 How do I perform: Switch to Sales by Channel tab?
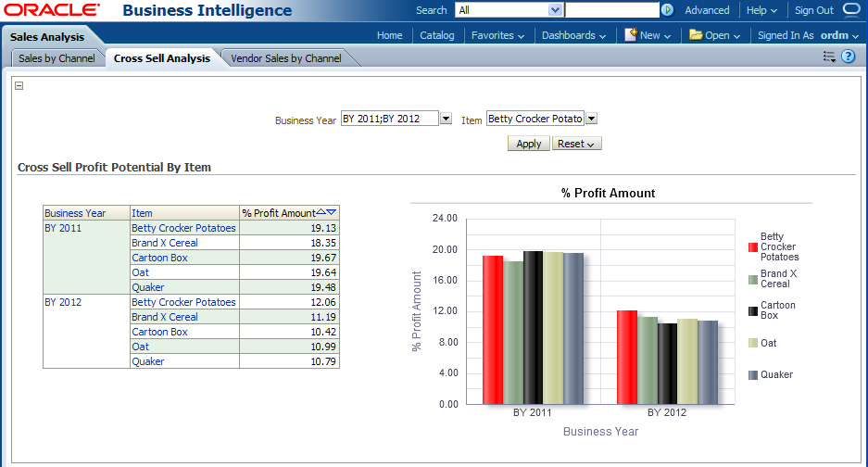pyautogui.click(x=57, y=58)
